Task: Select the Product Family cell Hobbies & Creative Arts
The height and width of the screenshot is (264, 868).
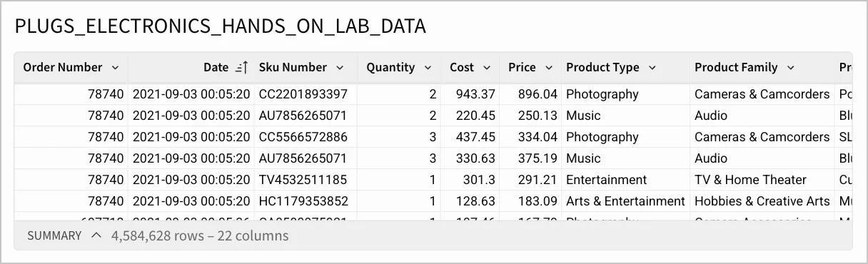Action: (762, 201)
